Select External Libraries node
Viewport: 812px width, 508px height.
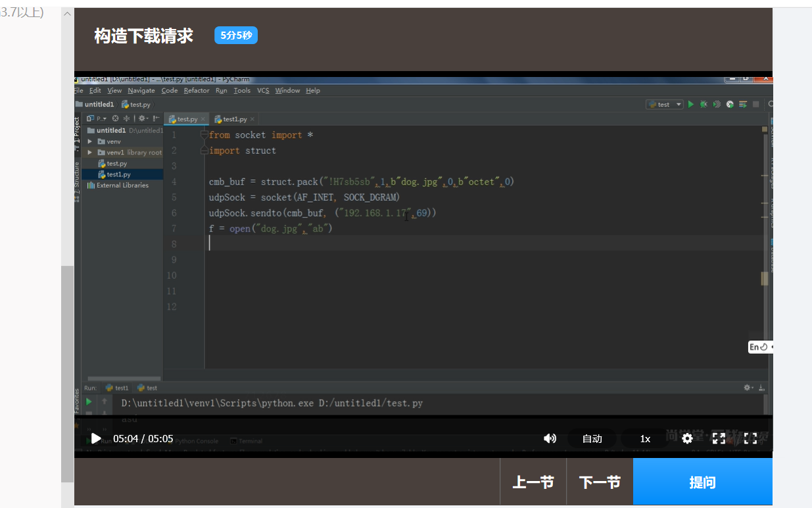[118, 186]
